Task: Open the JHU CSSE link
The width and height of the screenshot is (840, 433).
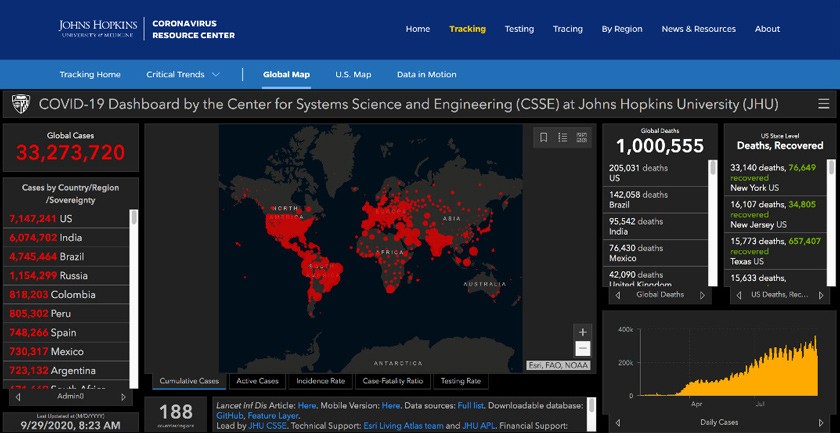Action: [268, 426]
